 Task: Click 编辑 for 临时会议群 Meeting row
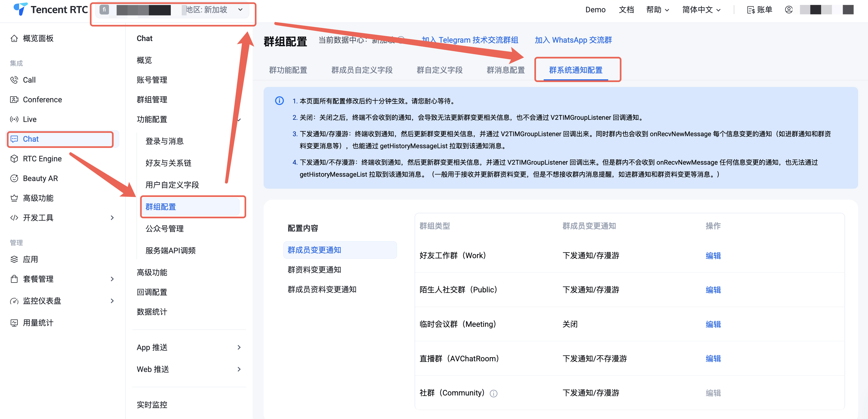(x=713, y=324)
